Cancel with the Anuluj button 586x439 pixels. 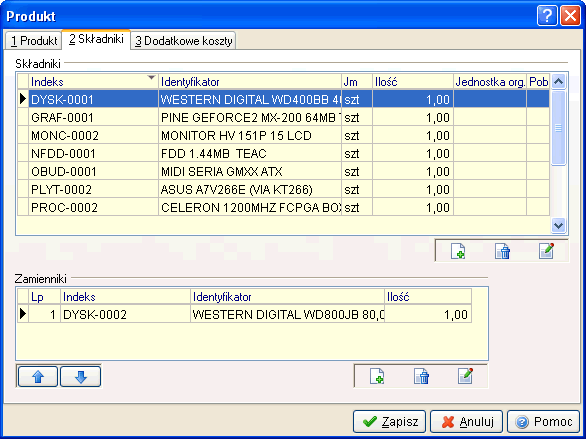[466, 421]
